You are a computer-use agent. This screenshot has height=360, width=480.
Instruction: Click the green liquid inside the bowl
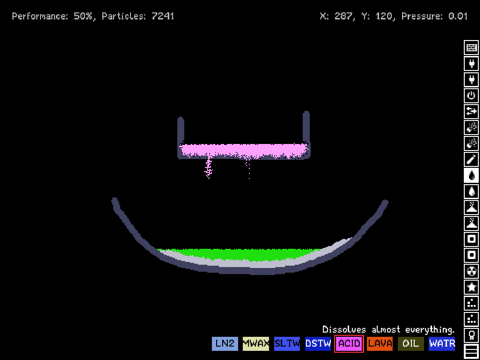pyautogui.click(x=238, y=254)
